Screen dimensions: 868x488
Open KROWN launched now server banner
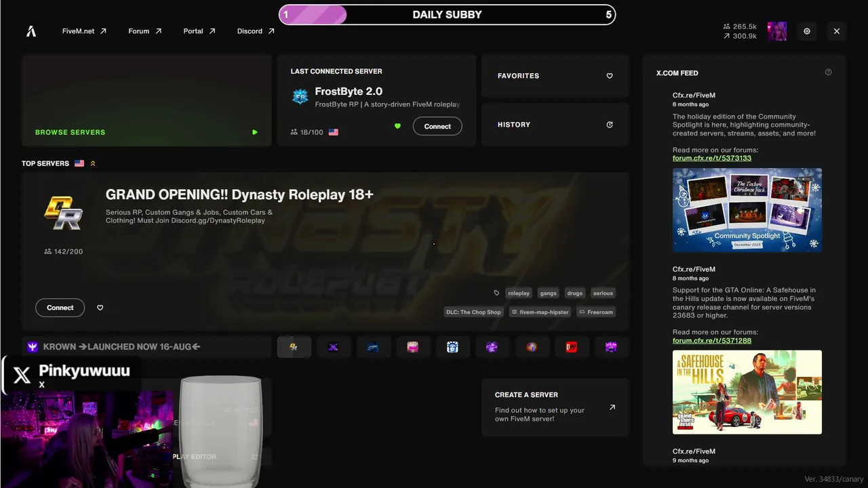146,347
